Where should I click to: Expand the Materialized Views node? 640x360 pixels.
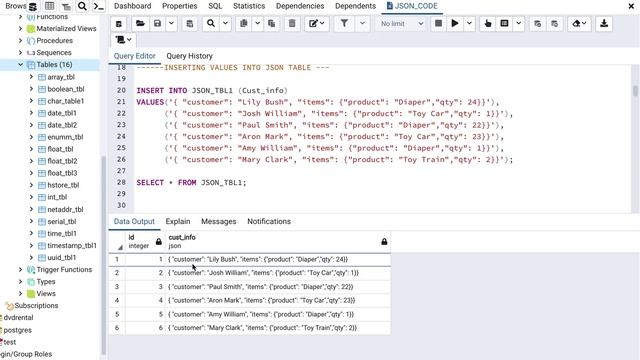[20, 29]
